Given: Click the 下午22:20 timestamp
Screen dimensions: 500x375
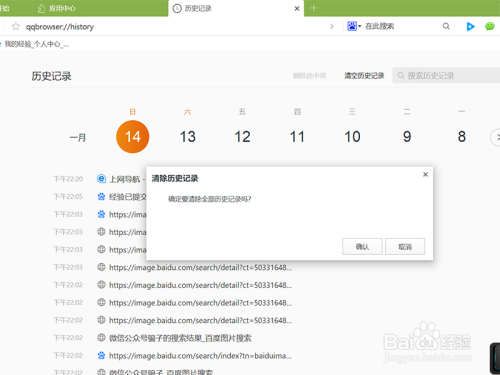Looking at the screenshot, I should tap(68, 179).
